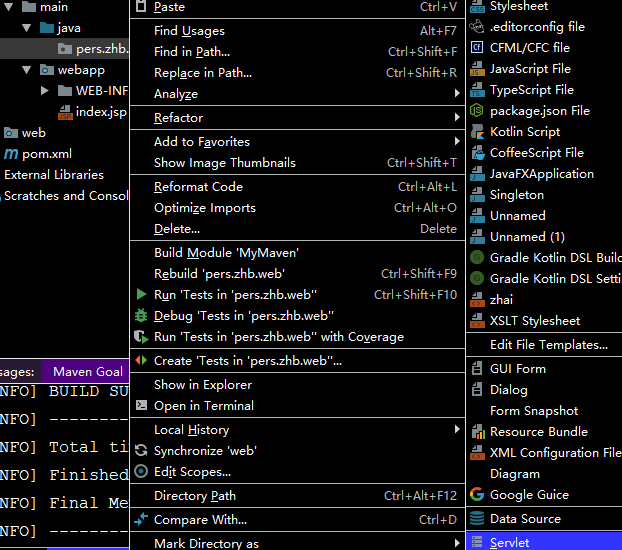622x550 pixels.
Task: Collapse the webapp folder arrow
Action: (27, 70)
